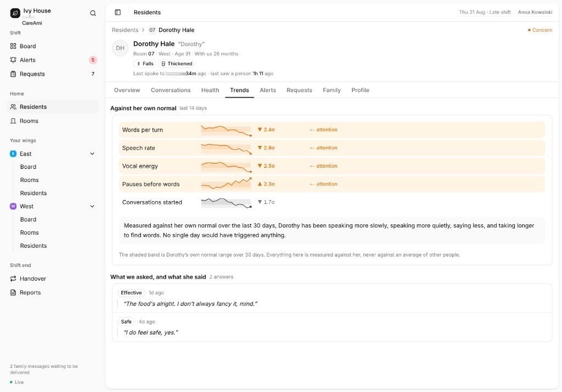Click the Rooms door icon under Home

pyautogui.click(x=13, y=121)
